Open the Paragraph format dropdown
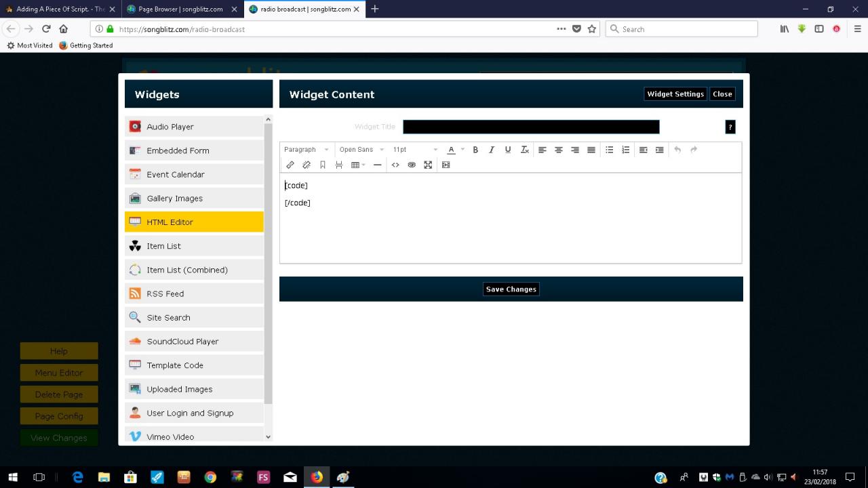Screen dimensions: 868x488 (x=307, y=150)
